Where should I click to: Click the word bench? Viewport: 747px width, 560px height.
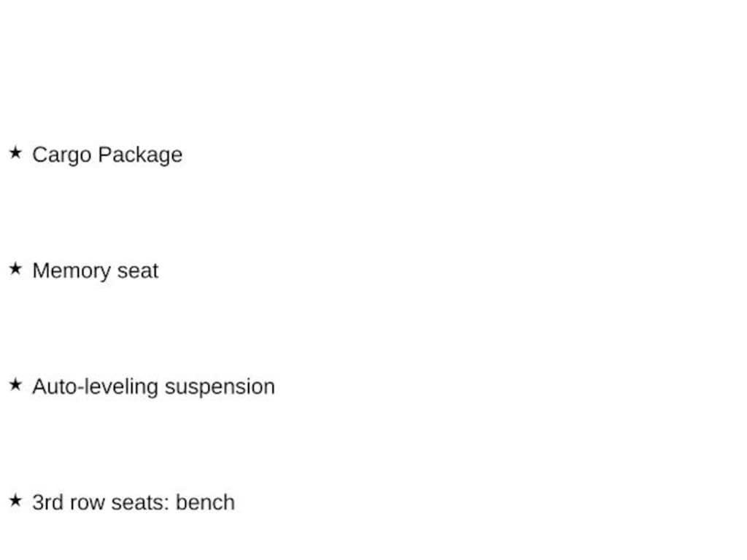pyautogui.click(x=205, y=503)
